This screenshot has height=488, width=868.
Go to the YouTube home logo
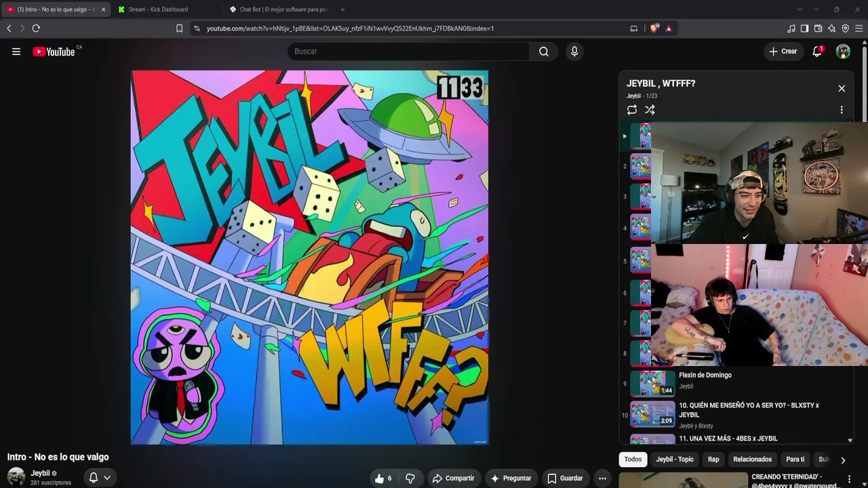click(x=54, y=52)
